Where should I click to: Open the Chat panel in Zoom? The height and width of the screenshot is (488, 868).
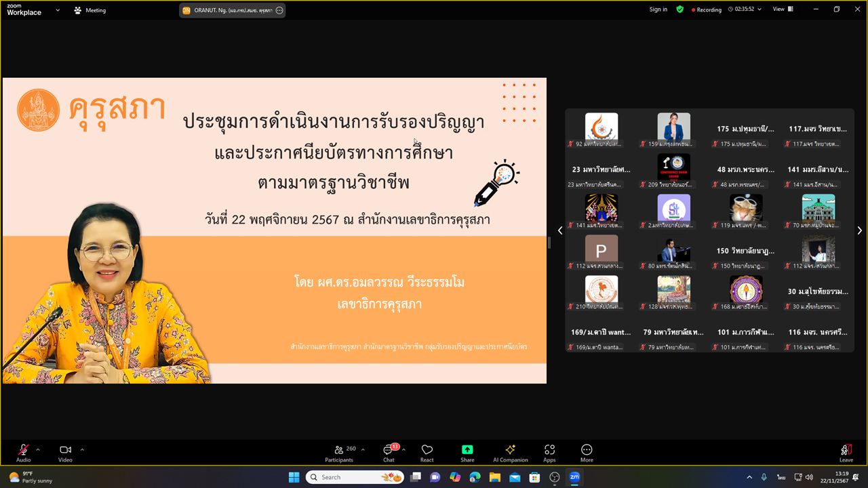pos(388,452)
